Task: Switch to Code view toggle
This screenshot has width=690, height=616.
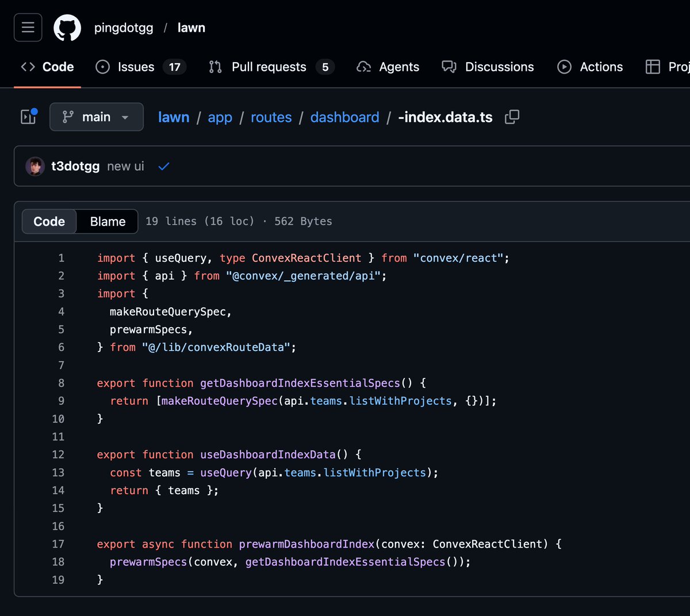Action: point(49,221)
